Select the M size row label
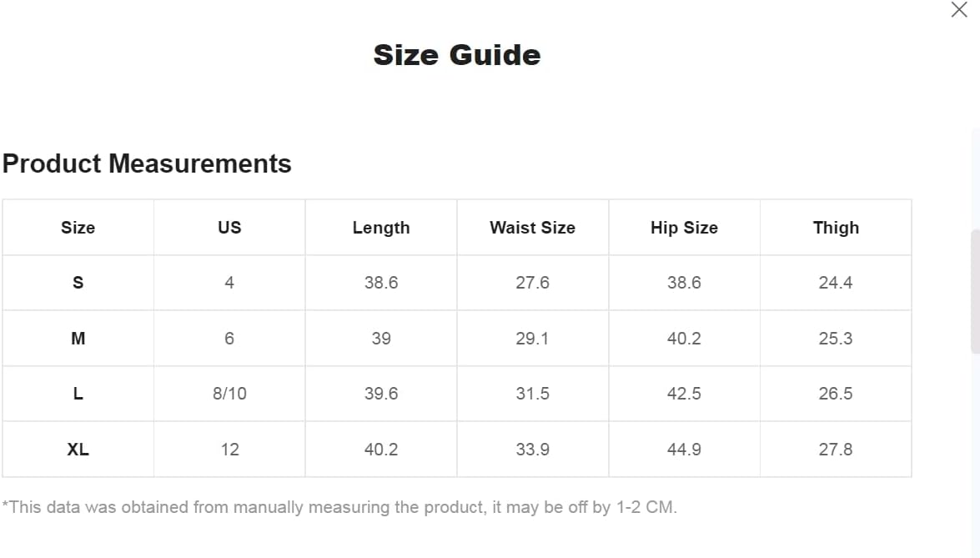980x558 pixels. coord(78,338)
